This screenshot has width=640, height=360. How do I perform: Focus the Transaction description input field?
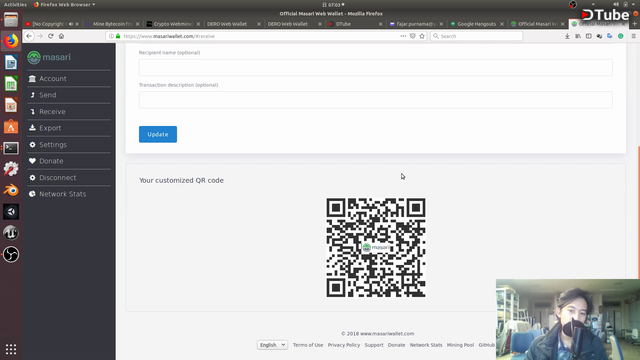(x=376, y=100)
